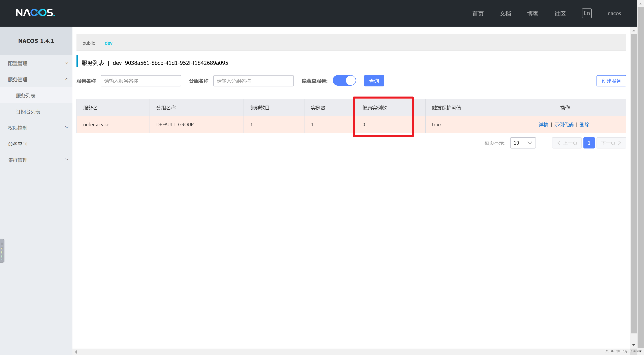Click the 下一页 pagination button
The width and height of the screenshot is (644, 355).
point(611,143)
